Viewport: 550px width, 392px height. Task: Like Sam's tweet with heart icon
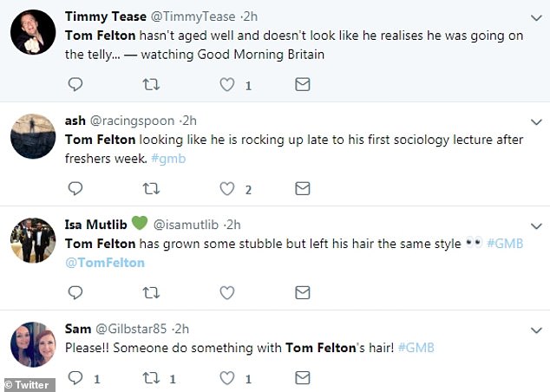pos(227,378)
